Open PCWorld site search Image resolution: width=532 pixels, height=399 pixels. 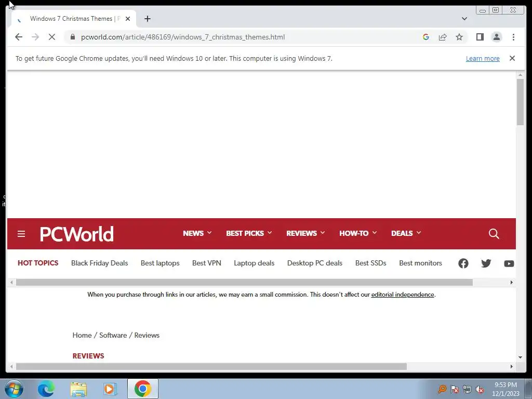tap(494, 233)
